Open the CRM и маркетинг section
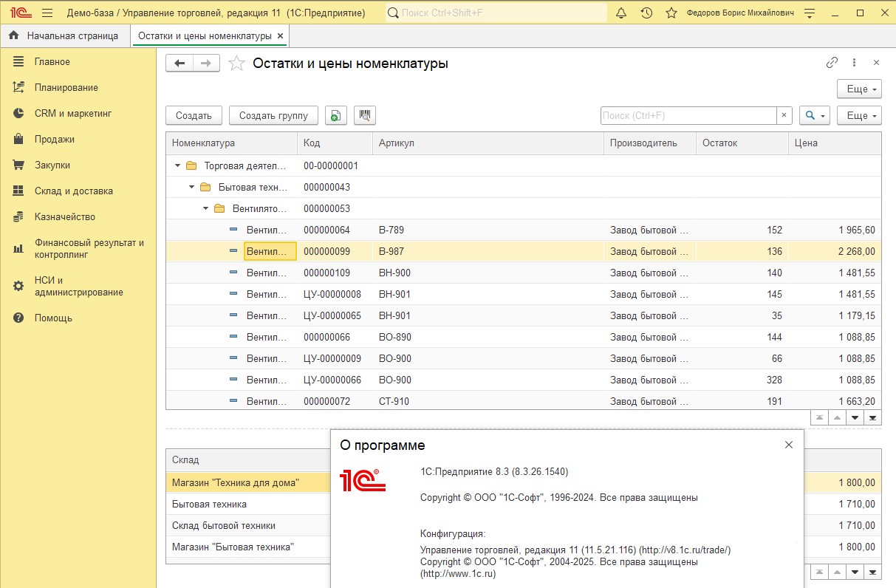 pyautogui.click(x=72, y=114)
